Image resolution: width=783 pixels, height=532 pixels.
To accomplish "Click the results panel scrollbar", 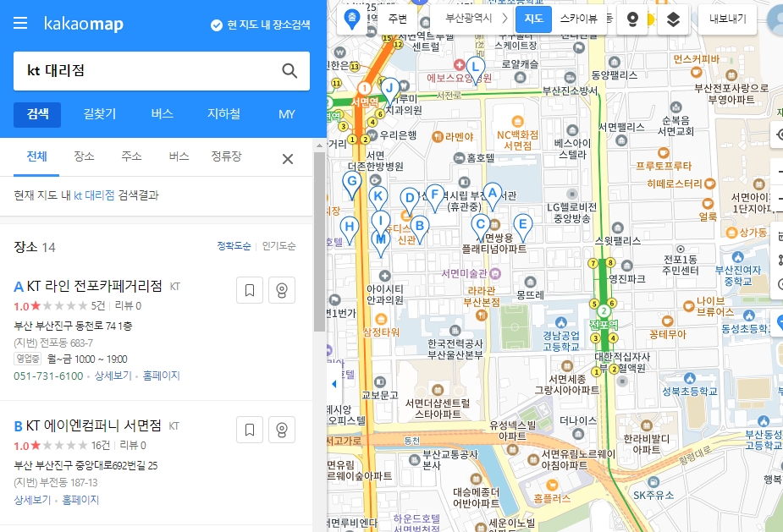I will tap(320, 242).
